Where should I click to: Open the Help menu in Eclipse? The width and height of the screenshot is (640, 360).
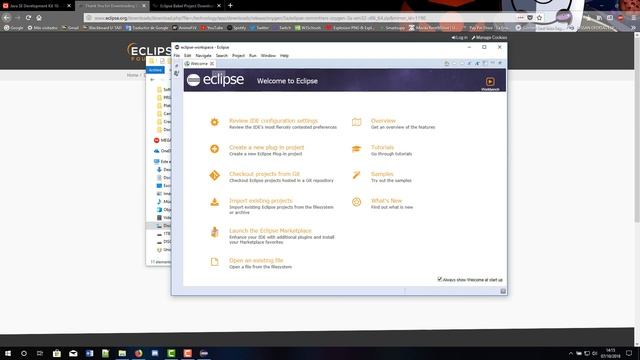click(284, 56)
